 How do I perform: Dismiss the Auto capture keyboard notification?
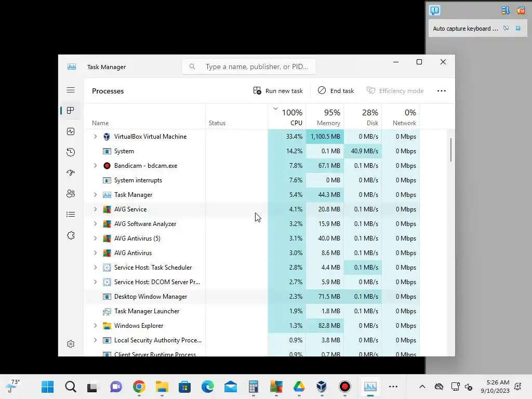(518, 28)
